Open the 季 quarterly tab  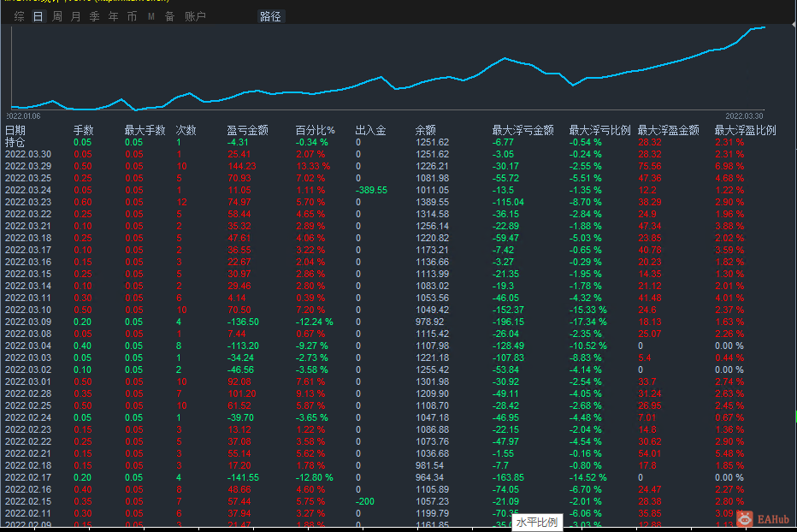point(95,16)
